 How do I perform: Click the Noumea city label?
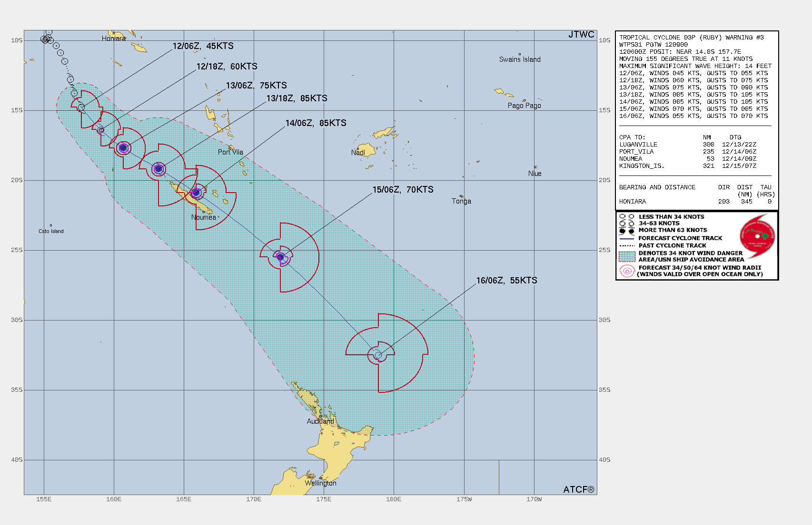(204, 217)
